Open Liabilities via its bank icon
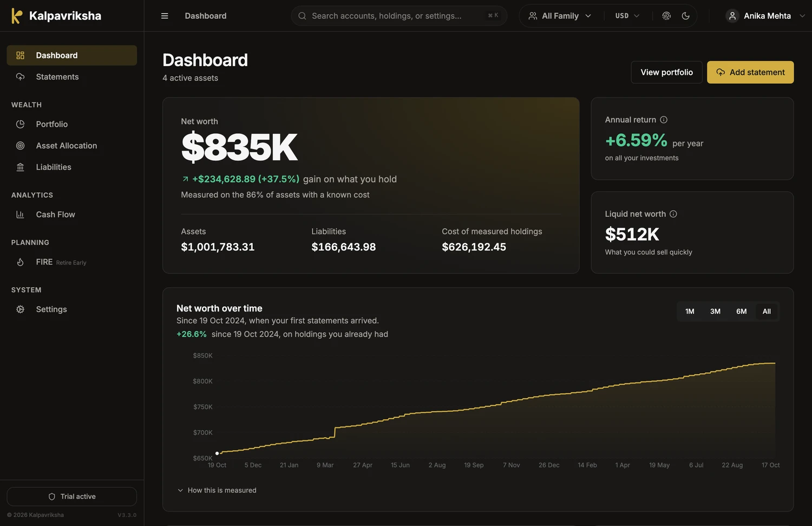The height and width of the screenshot is (526, 812). click(21, 167)
